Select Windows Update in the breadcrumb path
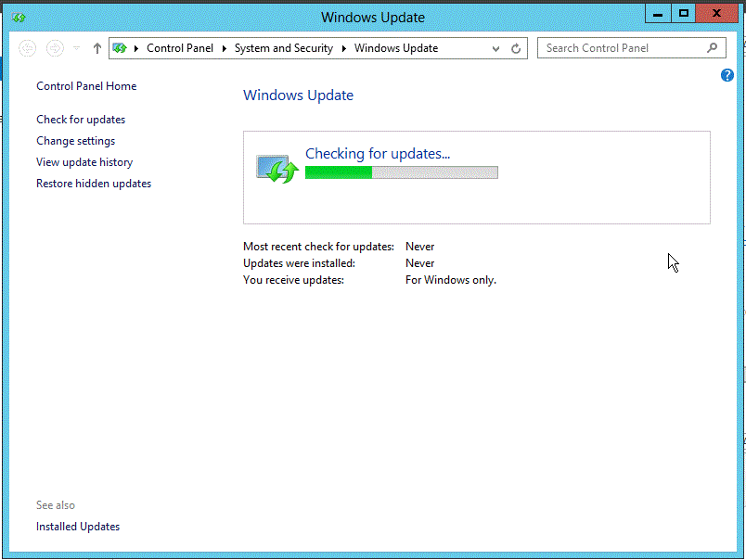Image resolution: width=746 pixels, height=560 pixels. click(396, 48)
